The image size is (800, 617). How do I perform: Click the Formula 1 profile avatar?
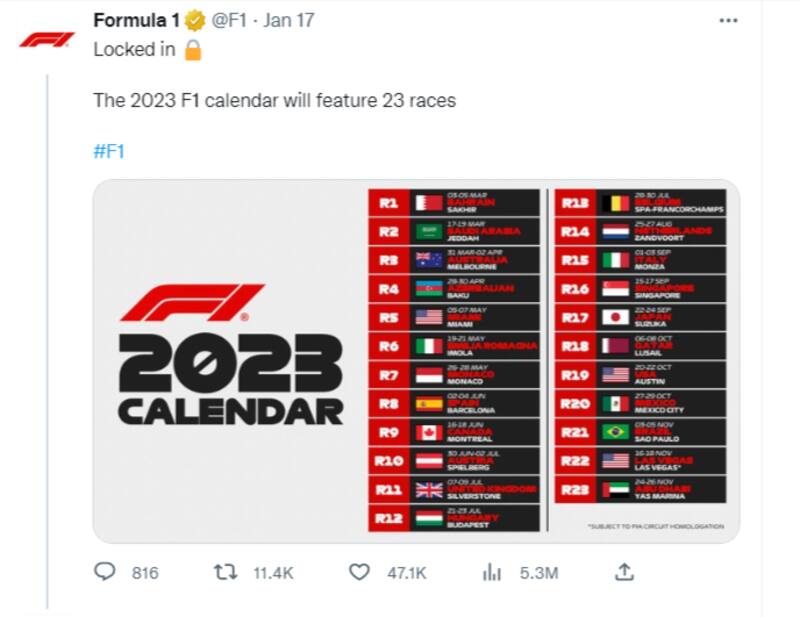(x=47, y=39)
